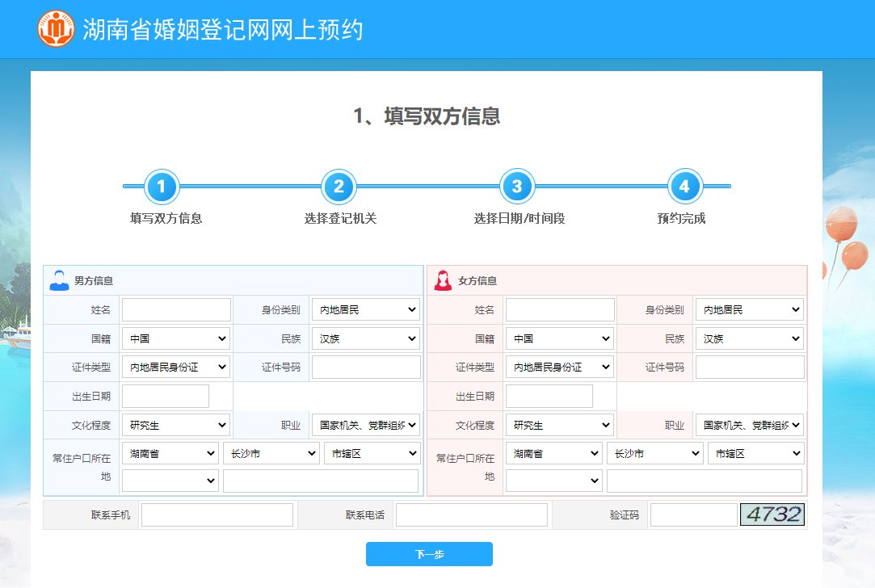Open the male 文化程度 dropdown showing 研究生
875x588 pixels.
point(175,425)
